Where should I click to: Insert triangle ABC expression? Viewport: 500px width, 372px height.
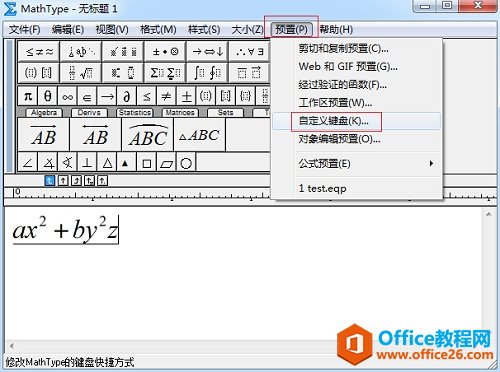[199, 135]
